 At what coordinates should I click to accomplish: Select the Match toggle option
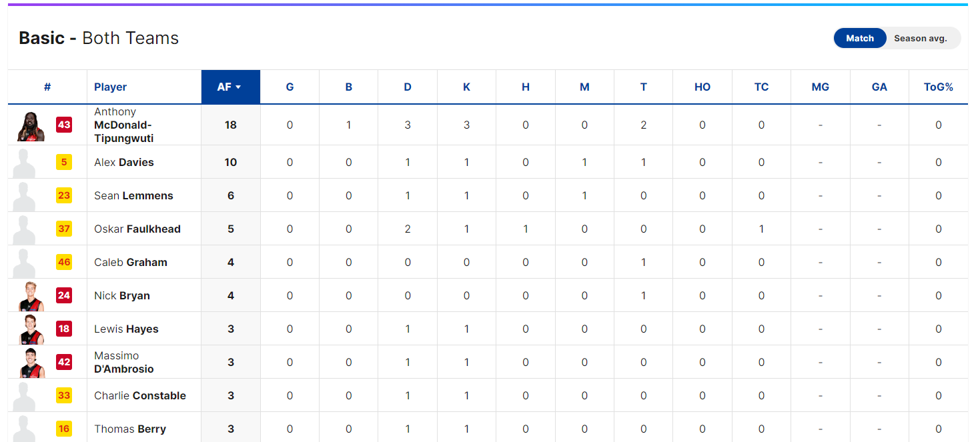coord(860,38)
